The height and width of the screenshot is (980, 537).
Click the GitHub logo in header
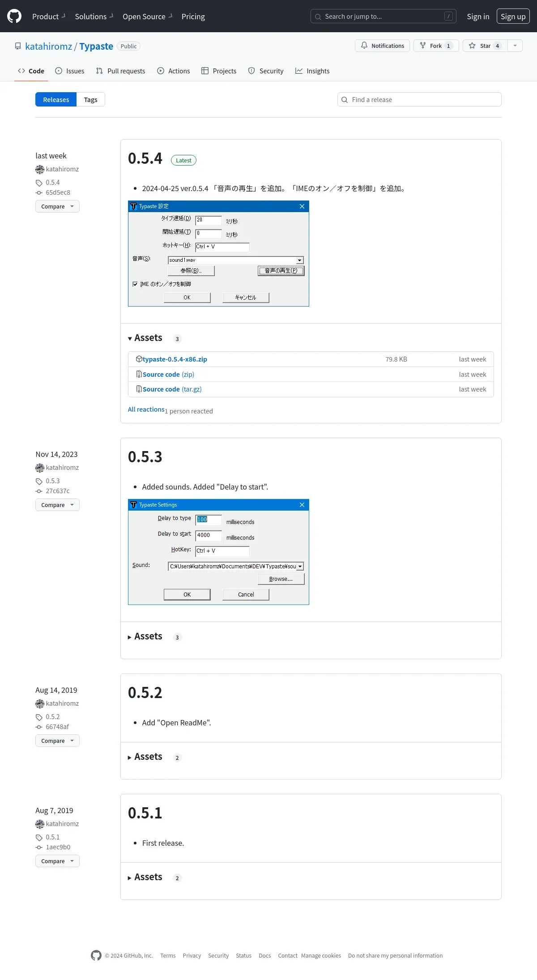coord(14,16)
